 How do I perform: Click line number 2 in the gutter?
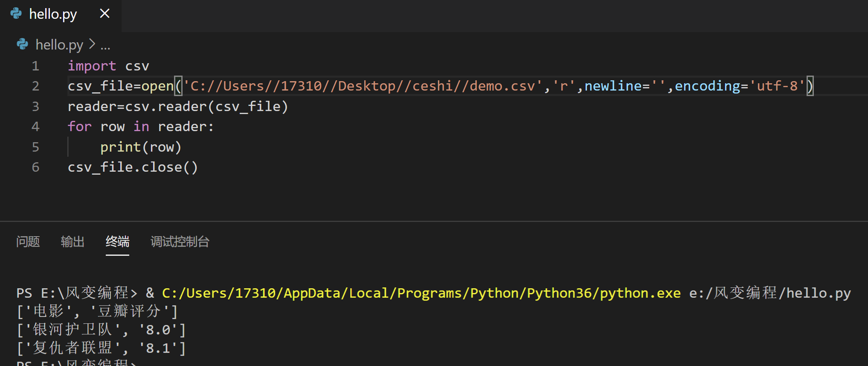pos(35,86)
